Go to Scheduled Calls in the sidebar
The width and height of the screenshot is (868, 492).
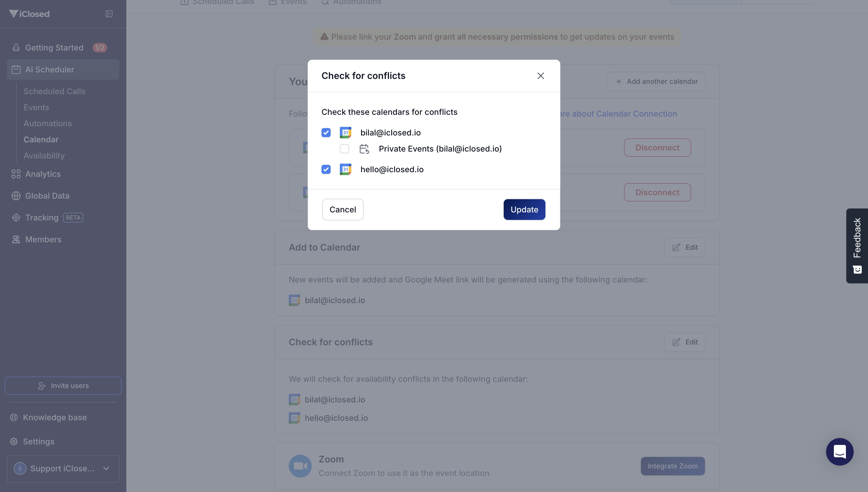tap(54, 91)
